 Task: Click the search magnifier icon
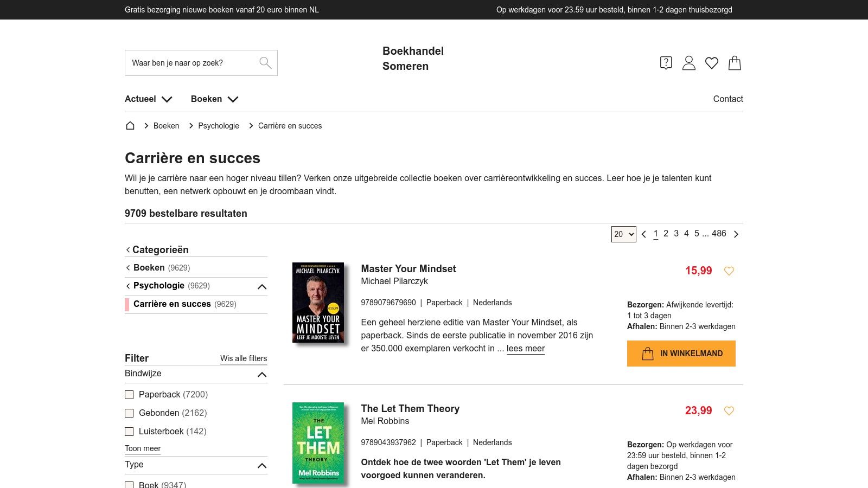click(265, 63)
